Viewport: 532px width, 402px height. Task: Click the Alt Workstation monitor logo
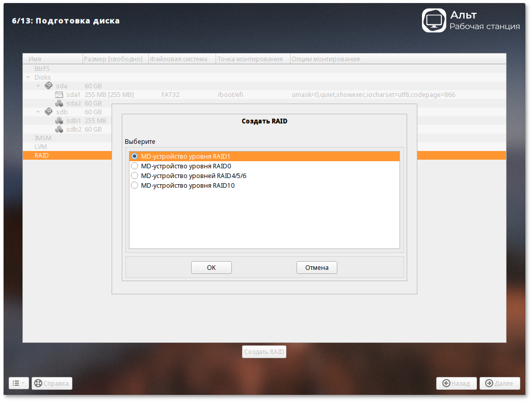pyautogui.click(x=434, y=20)
